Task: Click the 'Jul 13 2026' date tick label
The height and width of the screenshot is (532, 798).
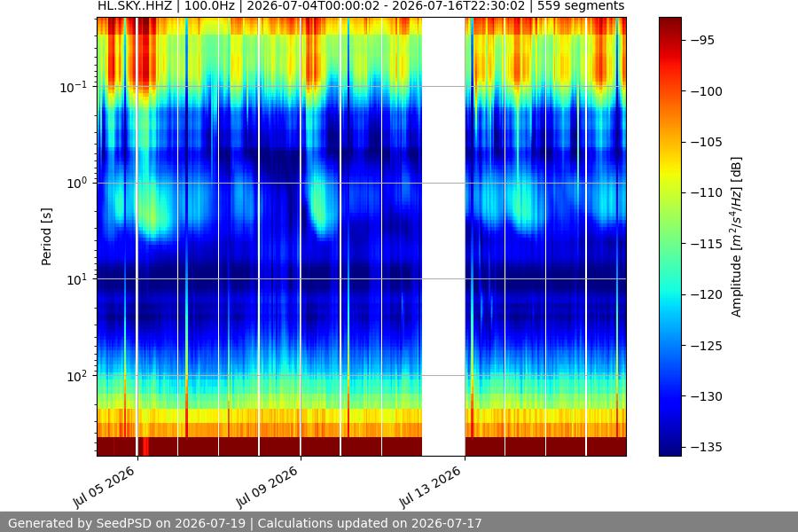Action: coord(431,487)
